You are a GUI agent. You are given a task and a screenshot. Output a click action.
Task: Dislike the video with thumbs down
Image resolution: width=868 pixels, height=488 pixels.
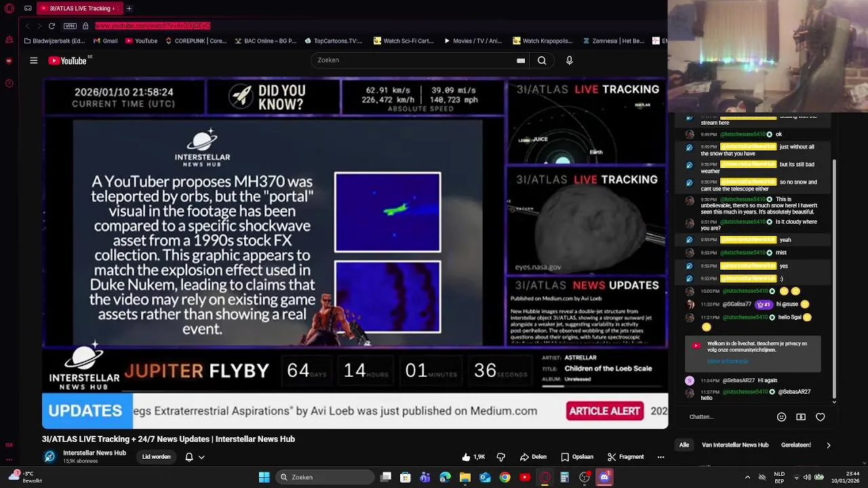coord(501,457)
